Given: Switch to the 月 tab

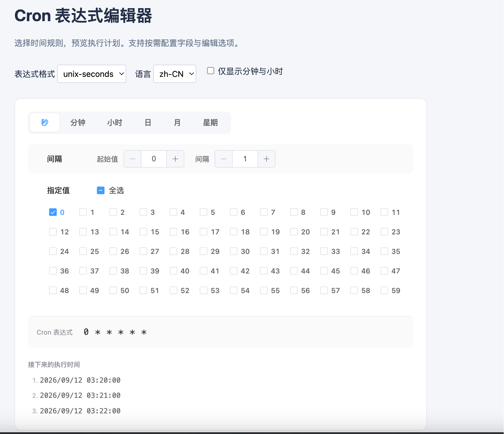Looking at the screenshot, I should [x=177, y=122].
